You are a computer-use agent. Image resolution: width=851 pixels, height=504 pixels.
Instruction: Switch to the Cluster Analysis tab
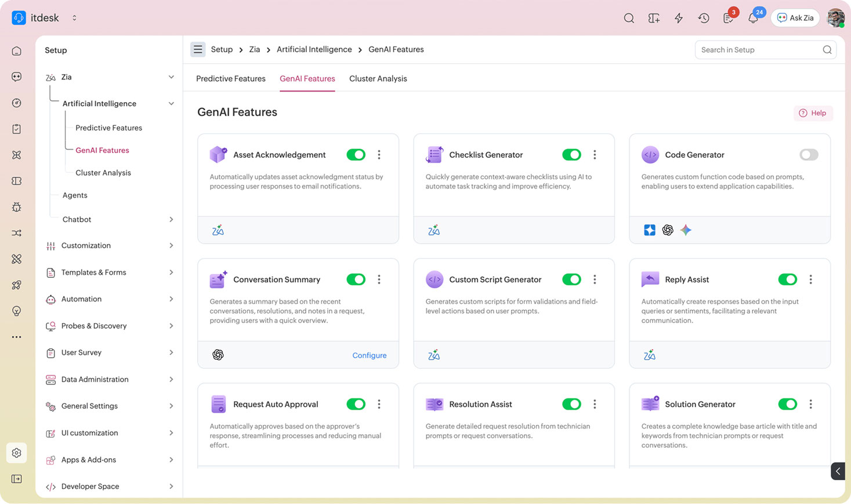coord(378,79)
